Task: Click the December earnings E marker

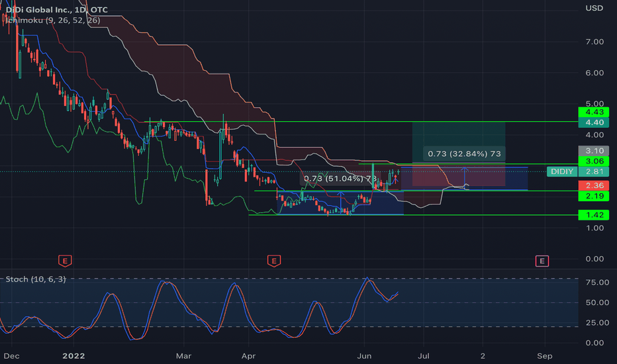Action: (x=65, y=261)
